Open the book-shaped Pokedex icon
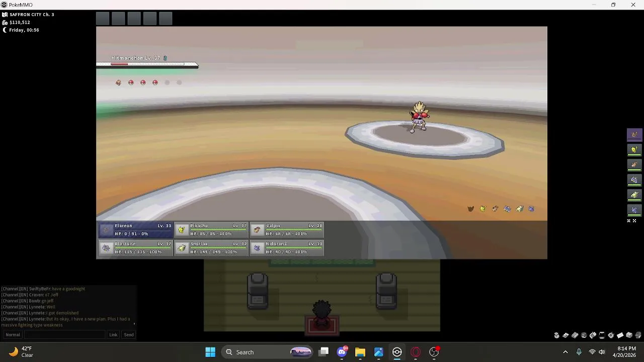The image size is (644, 362). (575, 335)
